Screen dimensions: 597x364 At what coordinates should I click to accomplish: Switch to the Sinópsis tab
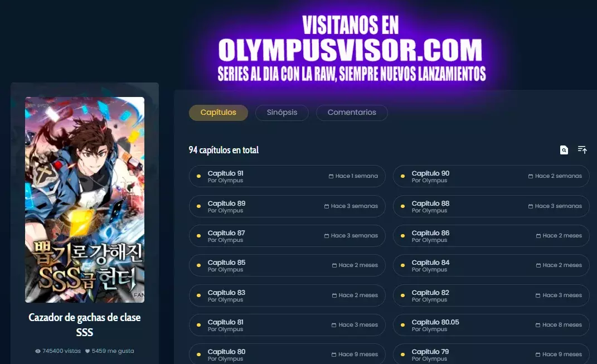click(281, 113)
